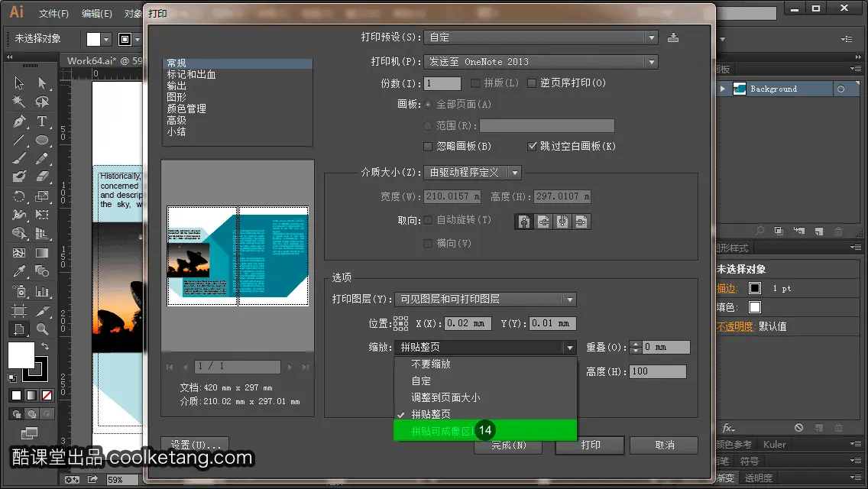Select the Eyedropper tool

pyautogui.click(x=19, y=271)
